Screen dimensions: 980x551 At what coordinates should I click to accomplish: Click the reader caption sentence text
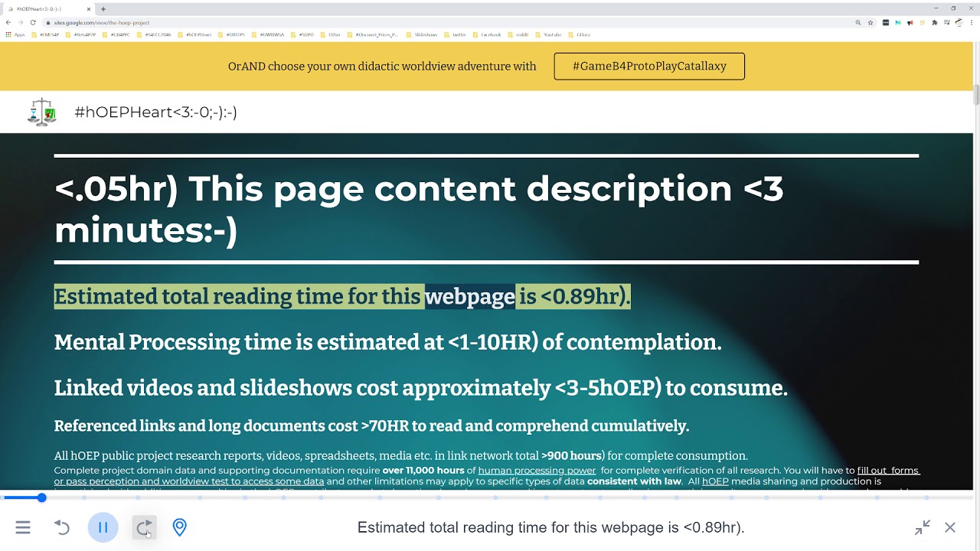pyautogui.click(x=550, y=527)
